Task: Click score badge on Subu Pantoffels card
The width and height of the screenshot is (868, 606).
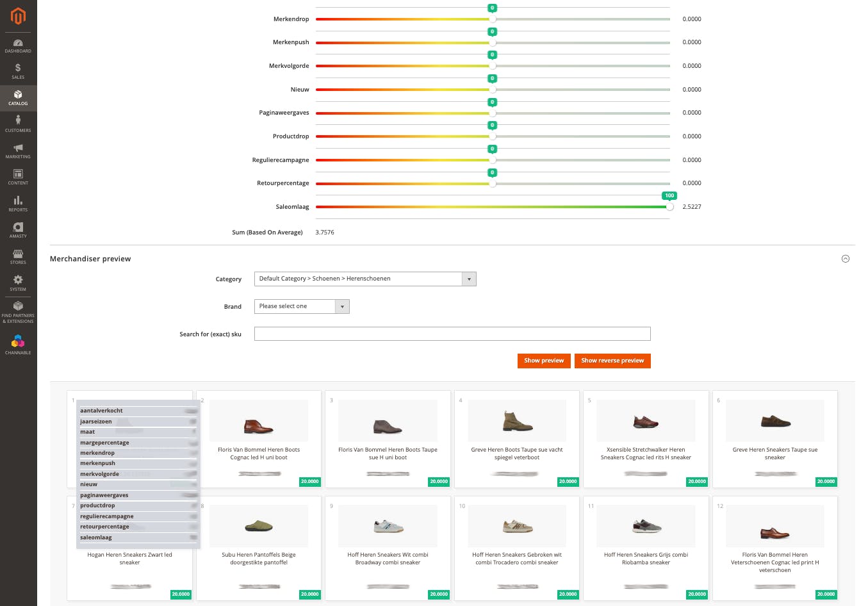Action: 310,594
